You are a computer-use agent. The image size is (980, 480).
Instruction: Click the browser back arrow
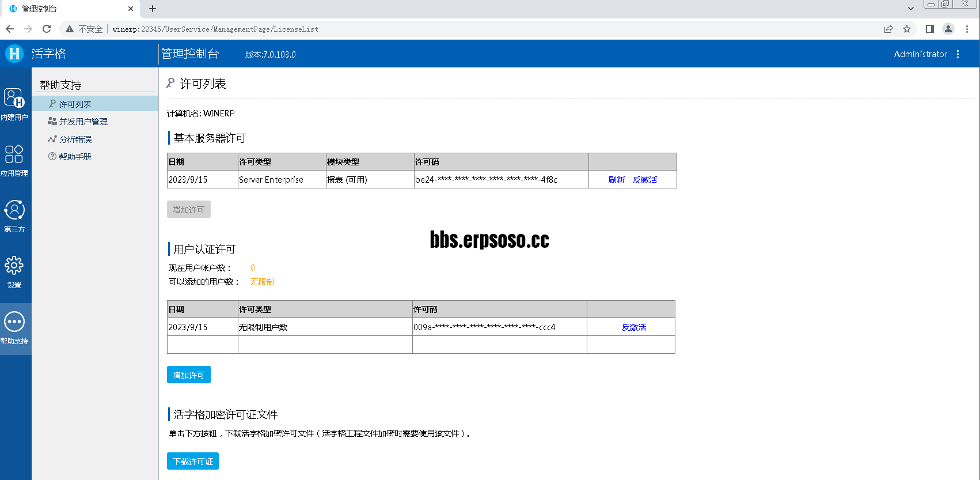pos(10,29)
